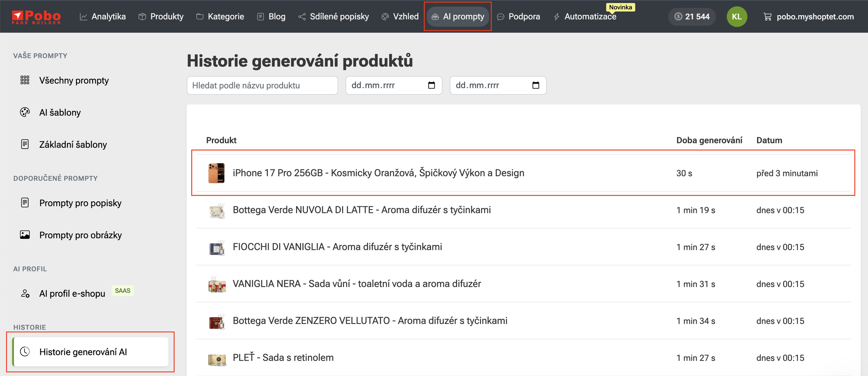The height and width of the screenshot is (376, 868).
Task: Open the Vzhled menu item
Action: 400,16
